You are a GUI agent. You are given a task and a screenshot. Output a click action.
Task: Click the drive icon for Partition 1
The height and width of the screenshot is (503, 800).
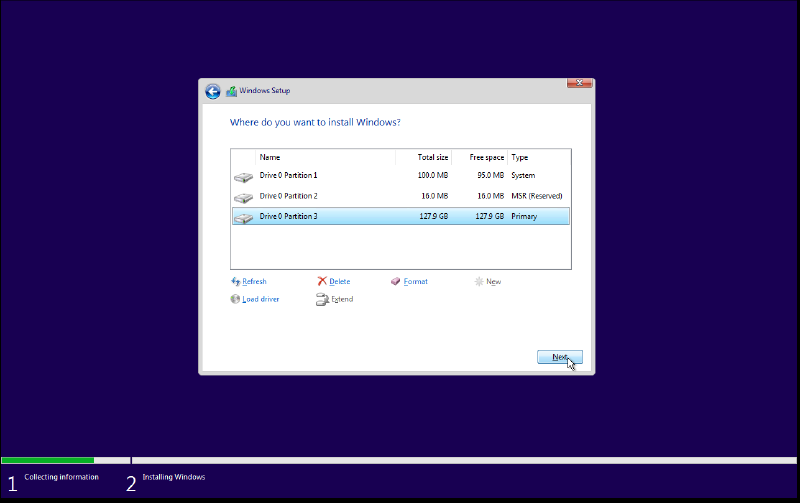[243, 177]
